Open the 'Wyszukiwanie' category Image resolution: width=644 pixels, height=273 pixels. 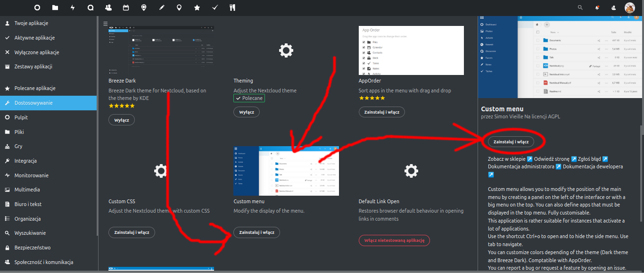[48, 233]
